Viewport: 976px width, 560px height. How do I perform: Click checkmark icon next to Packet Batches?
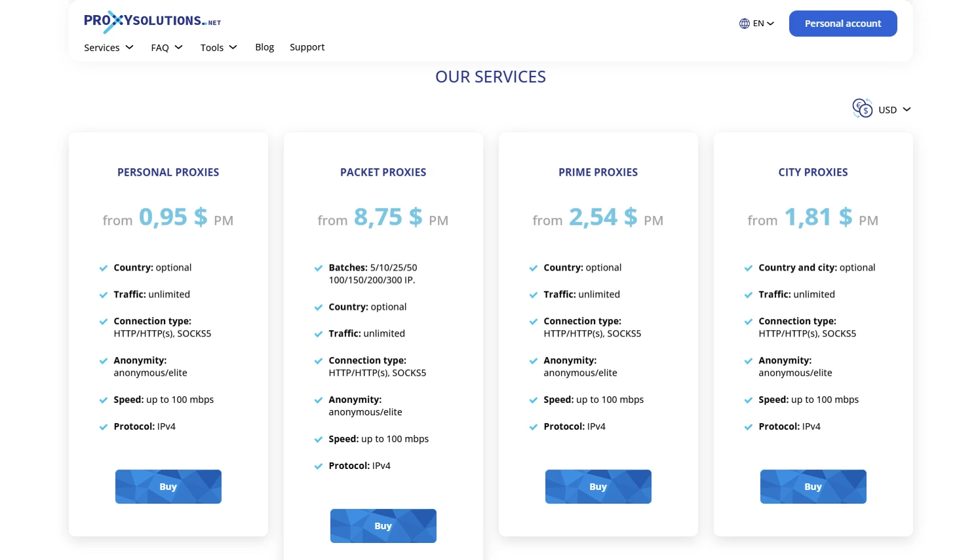(319, 268)
